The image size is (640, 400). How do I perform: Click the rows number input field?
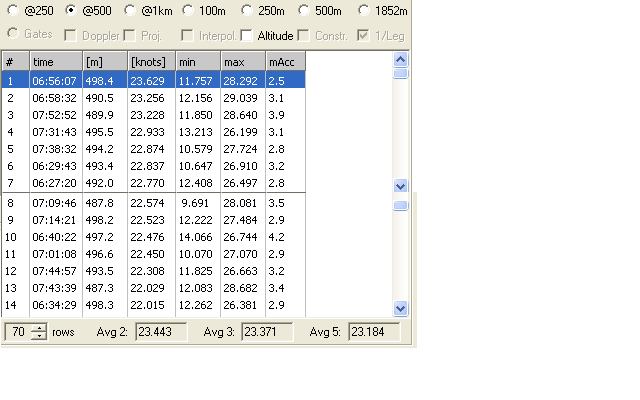click(18, 332)
